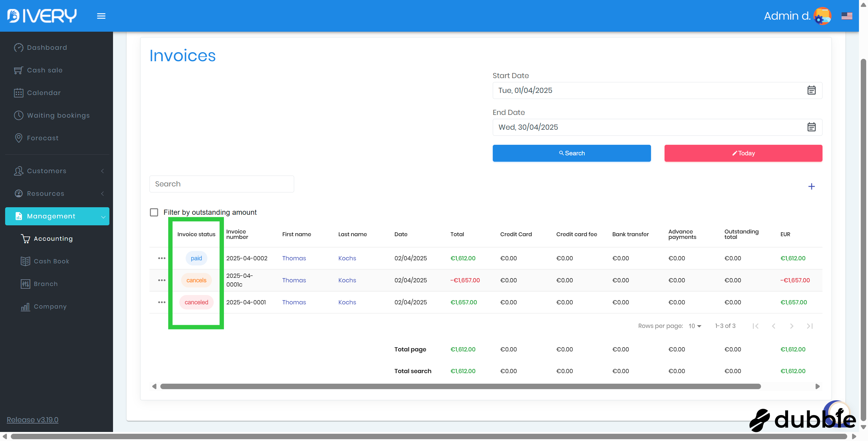Open three-dot actions for the paid invoice
The width and height of the screenshot is (868, 441).
(162, 258)
